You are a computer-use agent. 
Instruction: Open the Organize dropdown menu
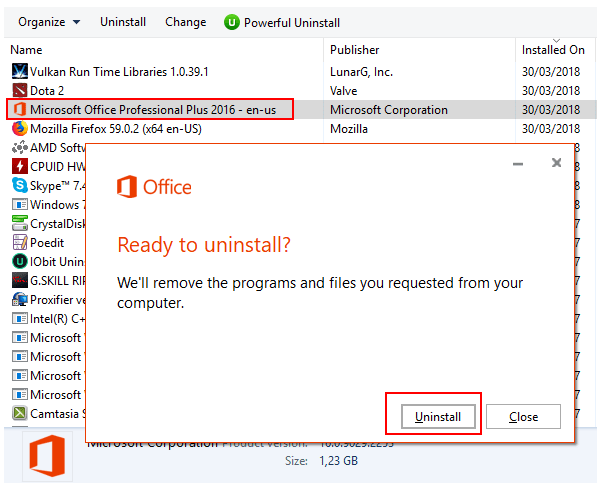pos(49,22)
